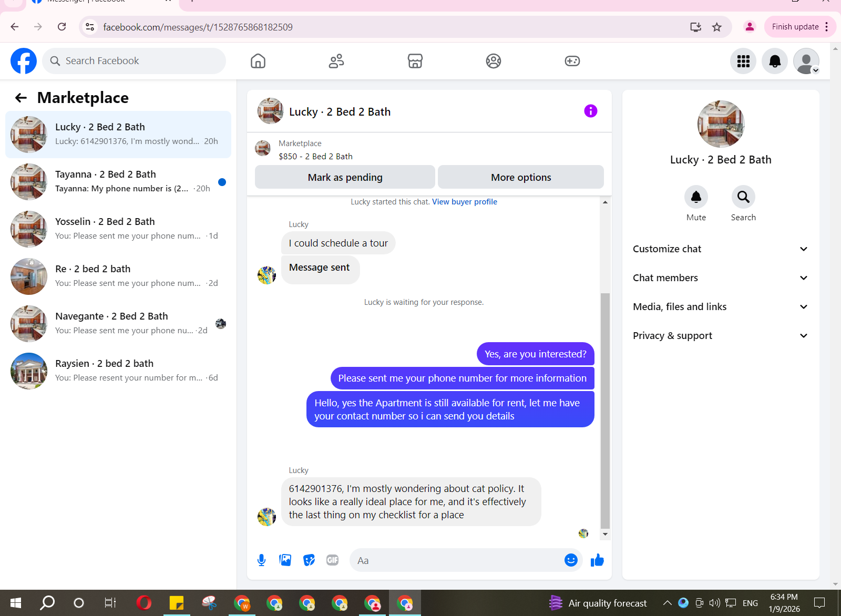Click the 'Yes, are you interested?' message

pyautogui.click(x=536, y=354)
